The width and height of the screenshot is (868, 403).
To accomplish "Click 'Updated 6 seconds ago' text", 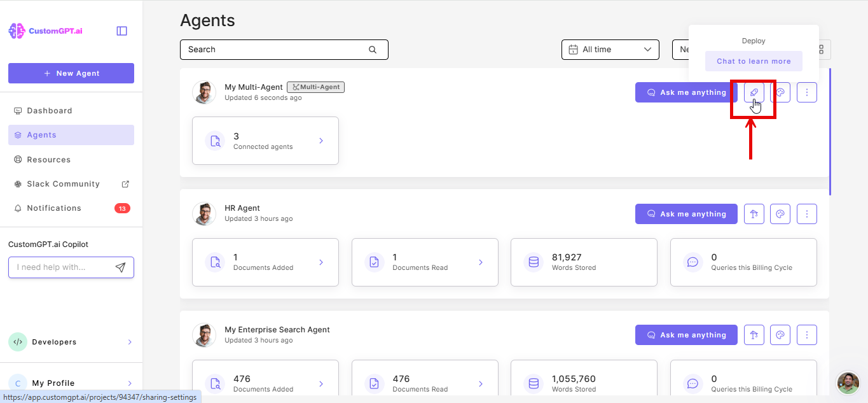I will click(x=263, y=98).
